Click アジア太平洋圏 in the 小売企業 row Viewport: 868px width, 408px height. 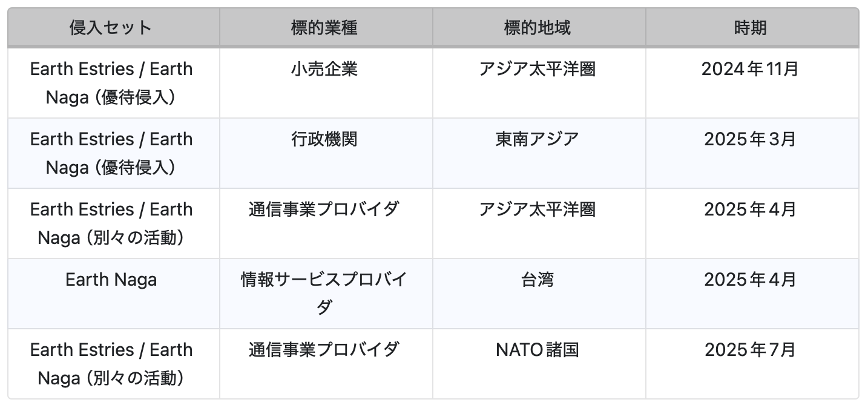(x=538, y=69)
